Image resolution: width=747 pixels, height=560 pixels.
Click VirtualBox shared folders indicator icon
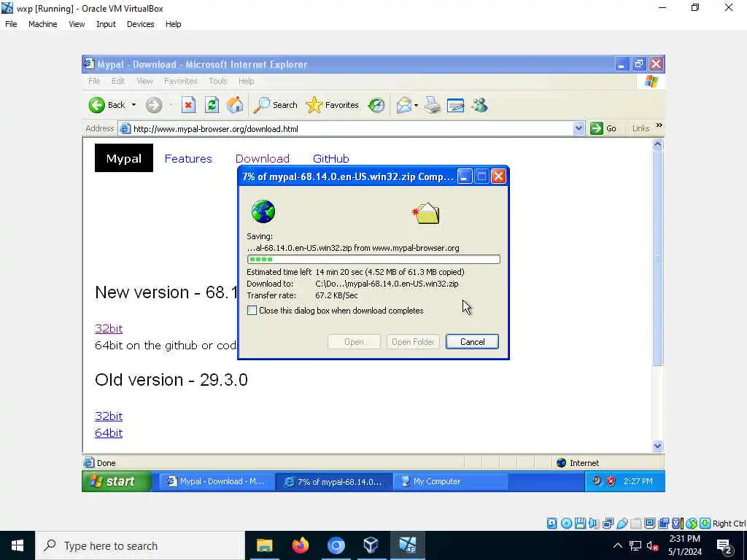click(x=636, y=524)
